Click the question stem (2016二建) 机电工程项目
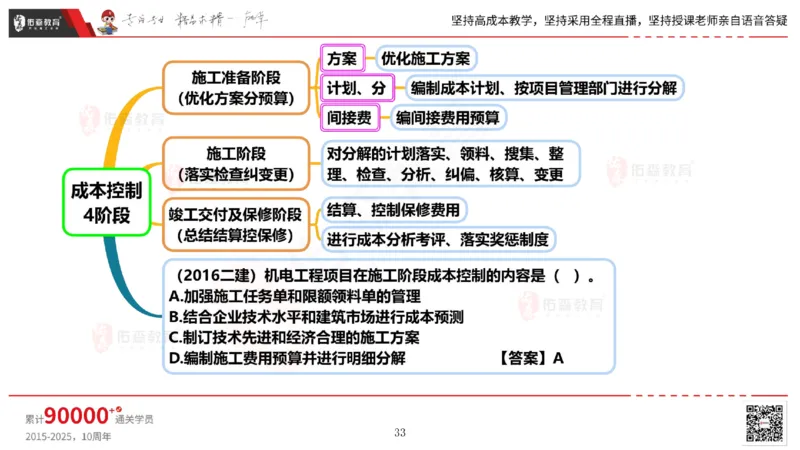Image resolution: width=800 pixels, height=450 pixels. tap(385, 276)
